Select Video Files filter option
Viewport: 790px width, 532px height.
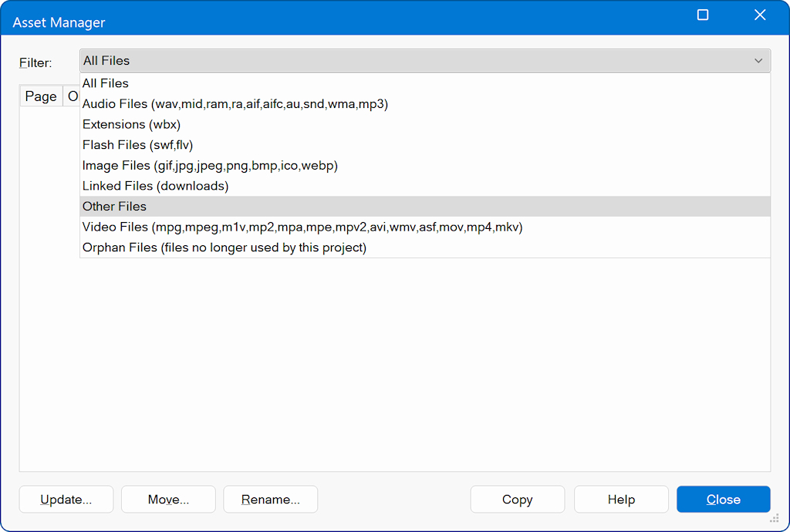(x=302, y=227)
